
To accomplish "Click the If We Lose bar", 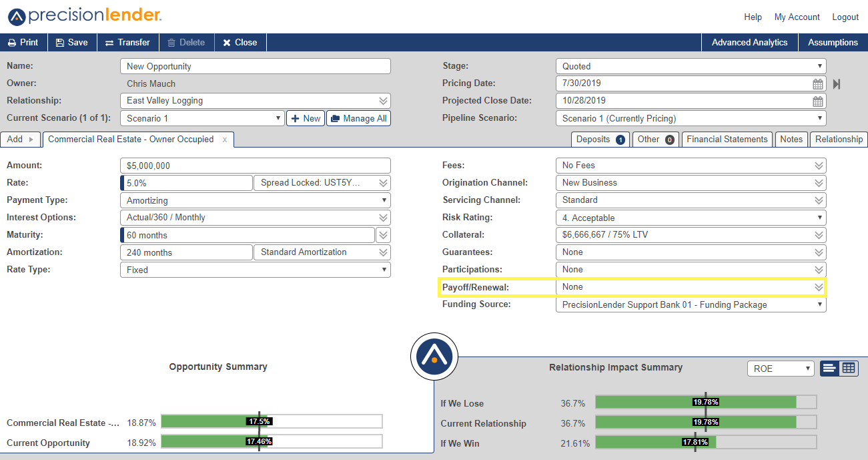I will pos(706,402).
